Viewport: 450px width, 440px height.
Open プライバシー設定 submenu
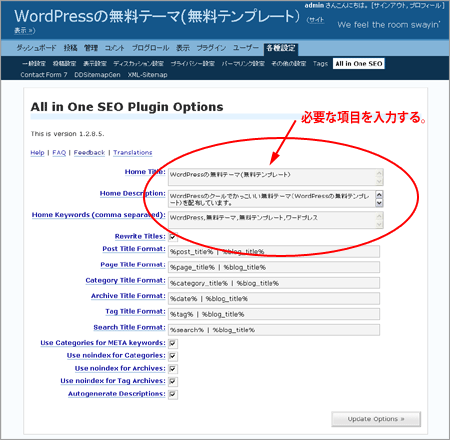(193, 63)
